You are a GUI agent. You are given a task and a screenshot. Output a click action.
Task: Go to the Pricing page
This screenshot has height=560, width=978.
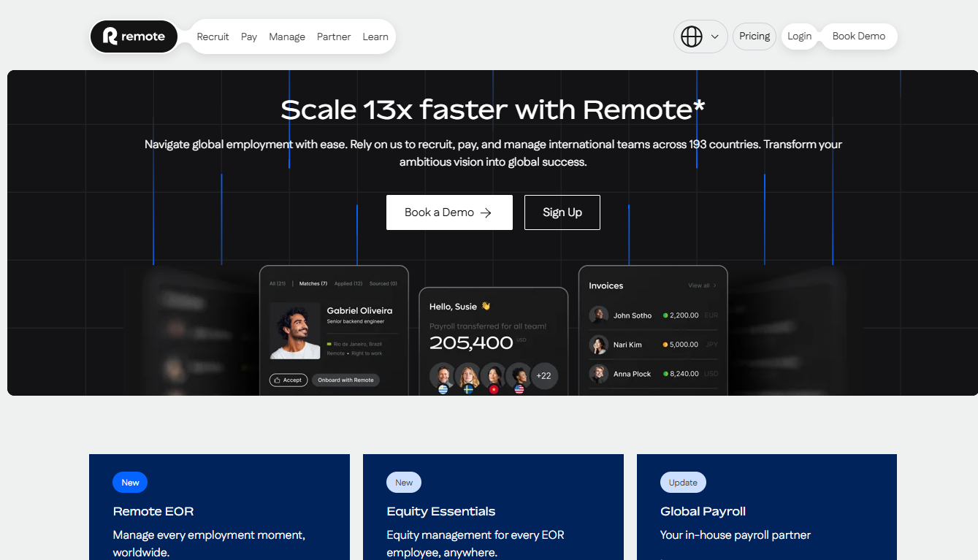pyautogui.click(x=754, y=37)
